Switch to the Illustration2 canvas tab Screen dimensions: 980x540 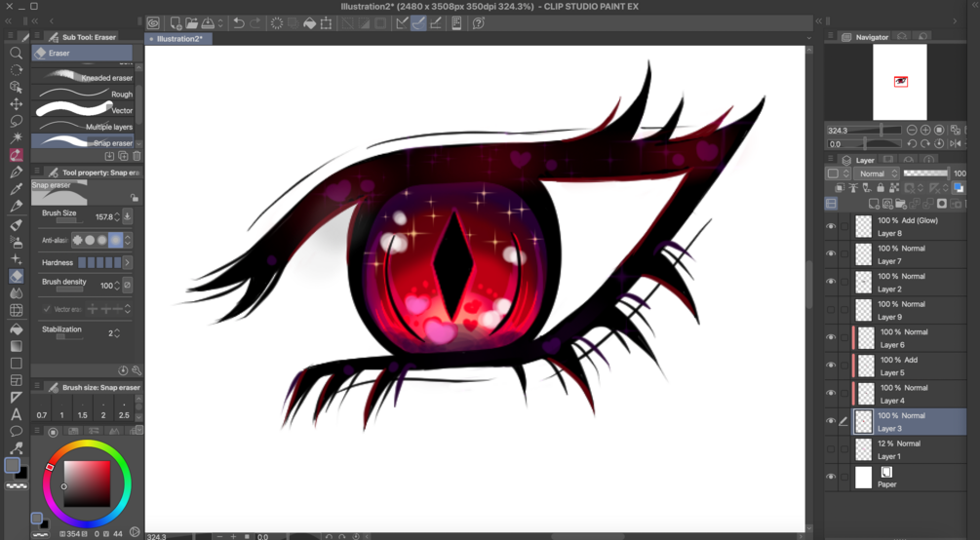pos(178,39)
